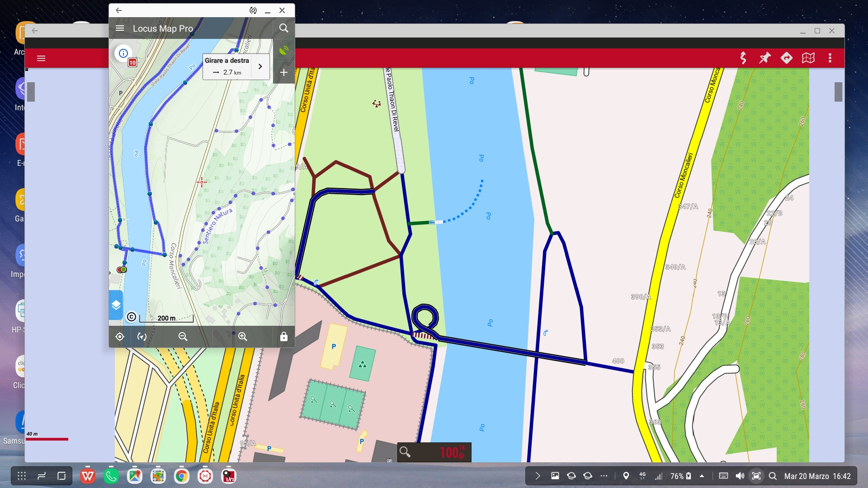
Task: Toggle the pin icon in red toolbar
Action: [x=764, y=58]
